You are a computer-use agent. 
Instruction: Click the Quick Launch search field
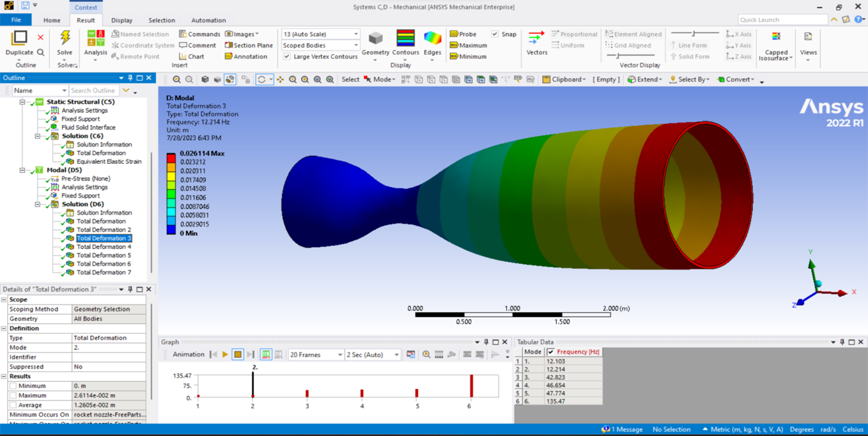(x=783, y=20)
